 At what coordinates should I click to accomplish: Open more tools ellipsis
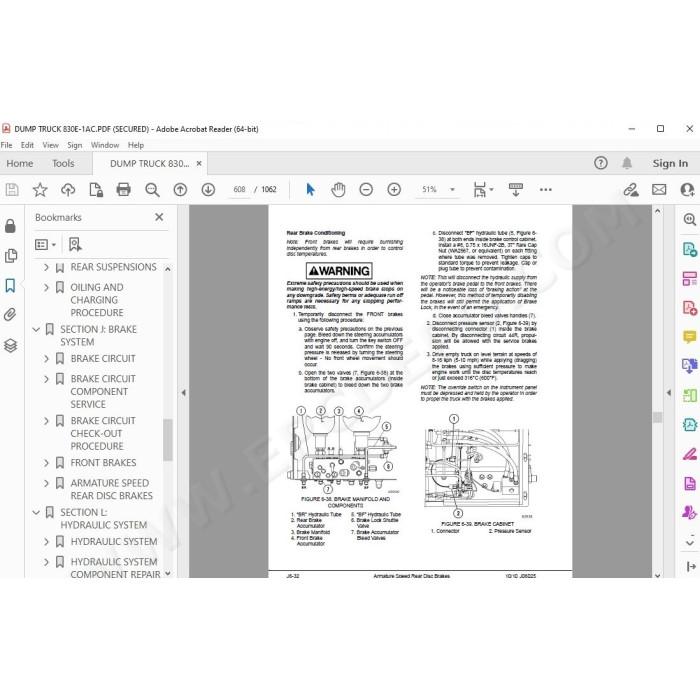coord(546,190)
